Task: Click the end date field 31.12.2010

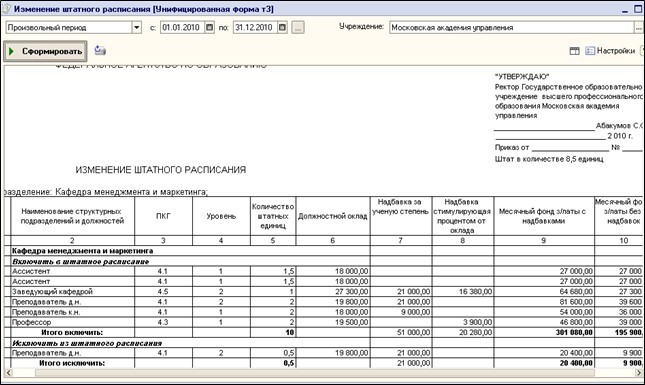Action: [x=255, y=28]
